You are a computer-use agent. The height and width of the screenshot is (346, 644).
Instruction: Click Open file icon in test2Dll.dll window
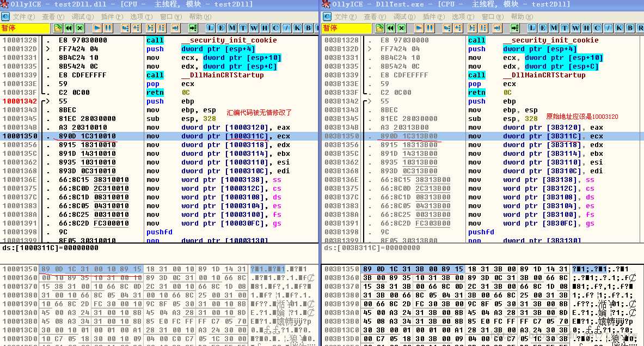click(x=58, y=28)
